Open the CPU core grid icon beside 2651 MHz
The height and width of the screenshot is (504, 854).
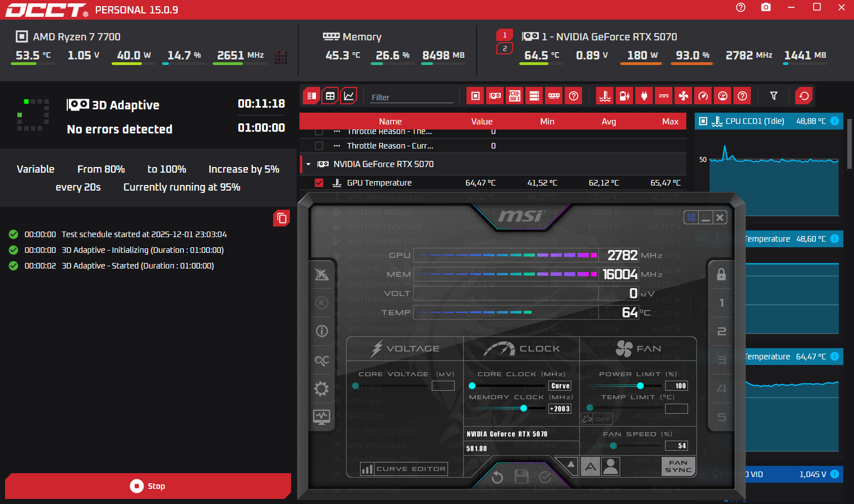click(281, 57)
